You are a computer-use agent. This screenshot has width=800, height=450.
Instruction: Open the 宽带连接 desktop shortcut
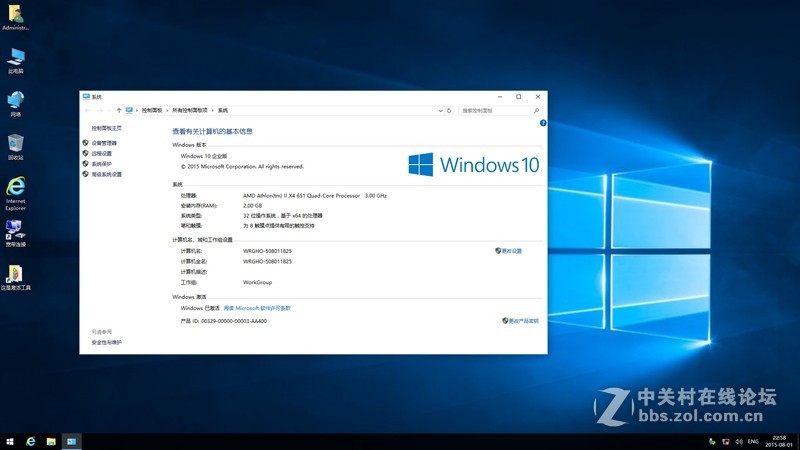pos(15,234)
